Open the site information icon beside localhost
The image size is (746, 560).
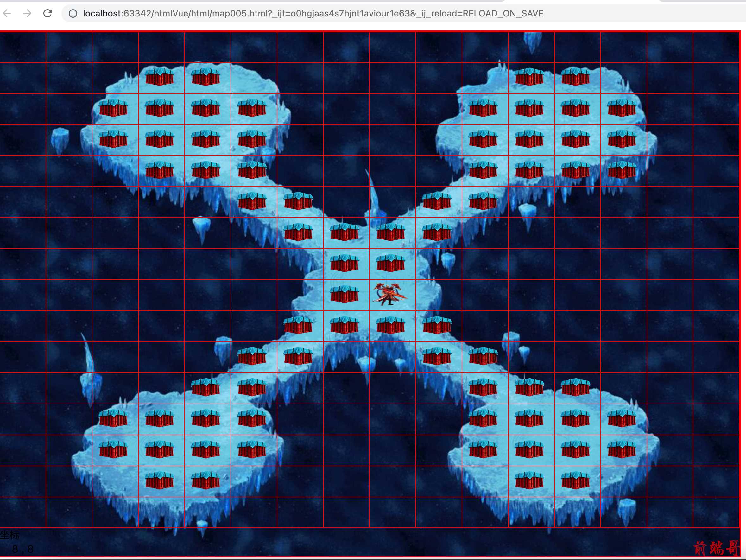pos(73,14)
